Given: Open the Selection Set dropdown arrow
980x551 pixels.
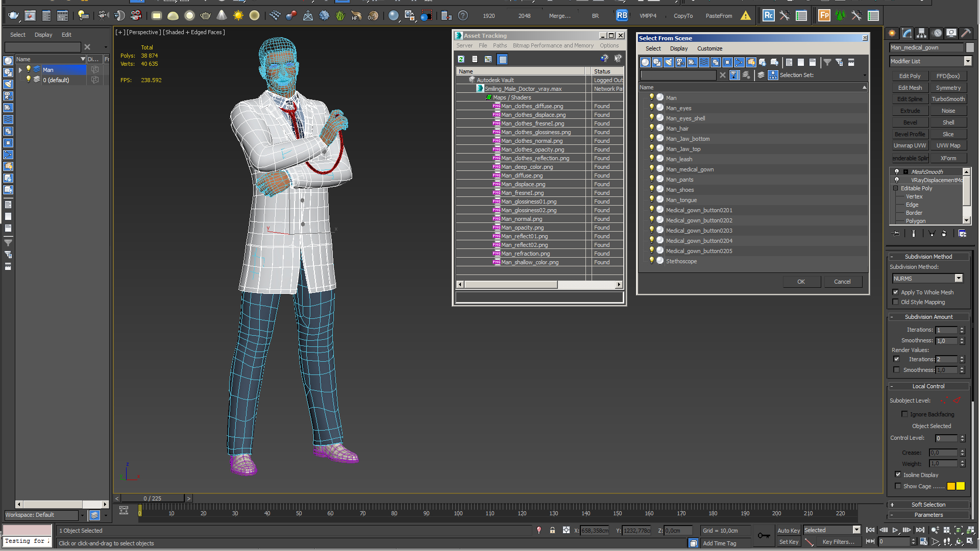Looking at the screenshot, I should [x=864, y=76].
